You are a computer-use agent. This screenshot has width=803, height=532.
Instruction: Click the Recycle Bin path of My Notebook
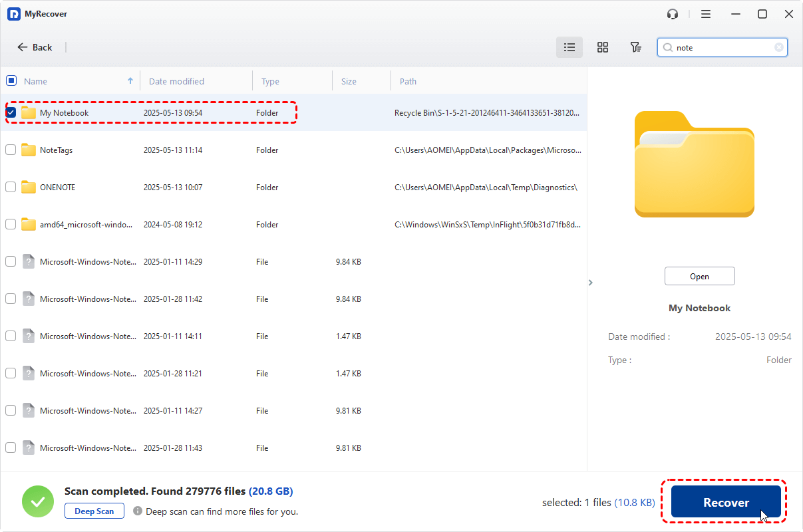click(487, 113)
